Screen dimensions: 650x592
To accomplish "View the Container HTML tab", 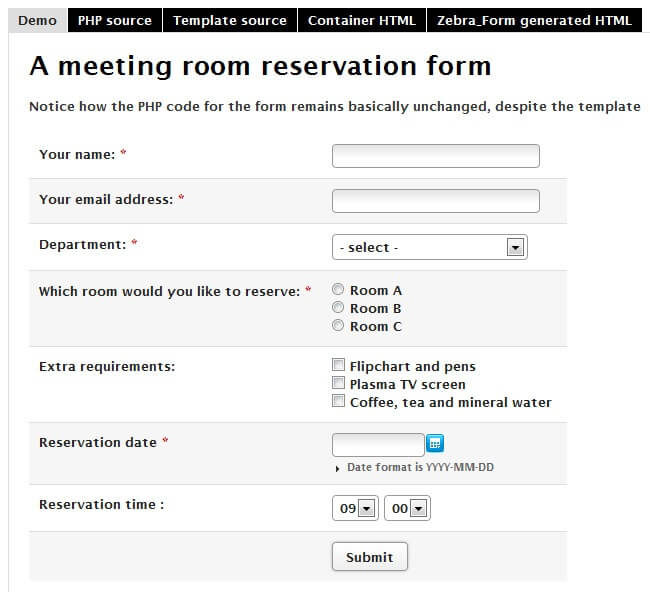I will coord(361,20).
